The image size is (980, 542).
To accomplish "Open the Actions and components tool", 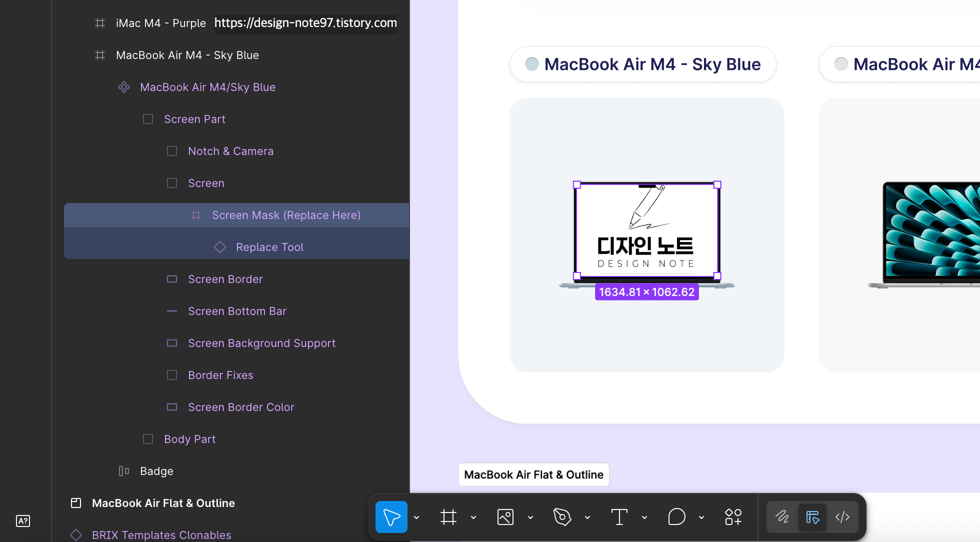I will (733, 517).
